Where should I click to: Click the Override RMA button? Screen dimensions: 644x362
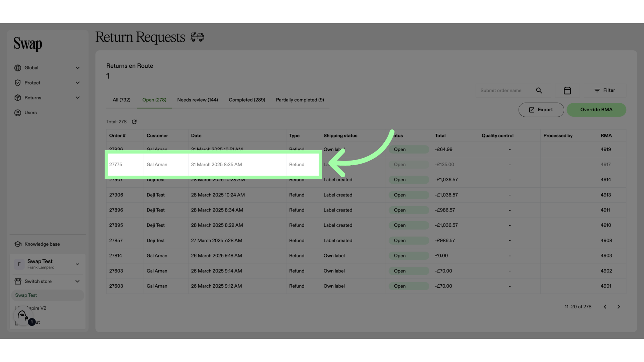[596, 110]
